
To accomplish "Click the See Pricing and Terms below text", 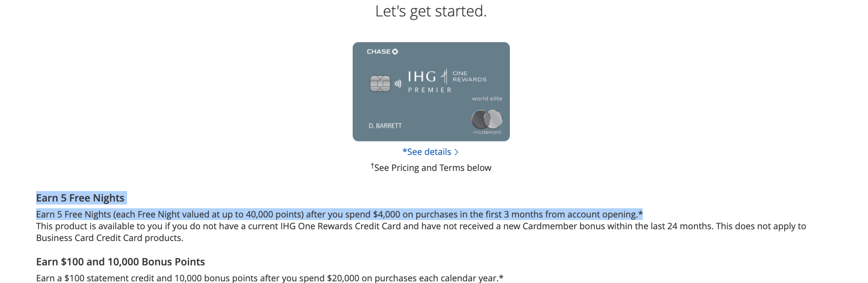I will 432,168.
